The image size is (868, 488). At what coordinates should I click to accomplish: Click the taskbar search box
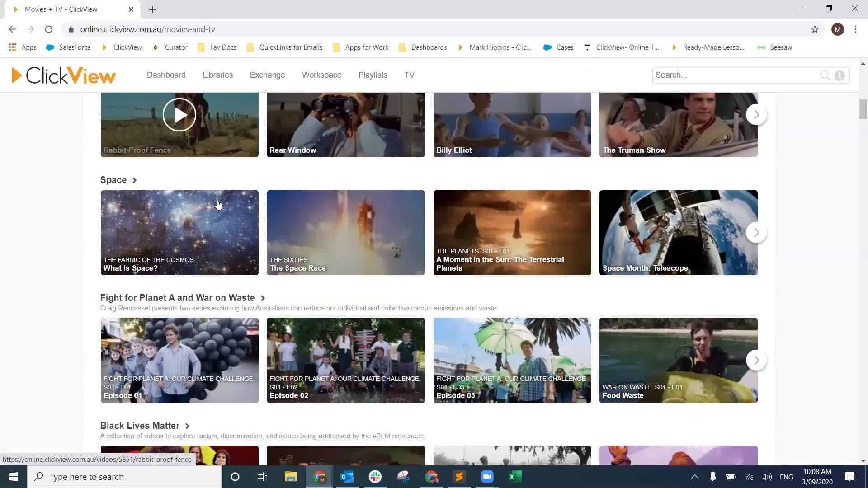pos(125,477)
